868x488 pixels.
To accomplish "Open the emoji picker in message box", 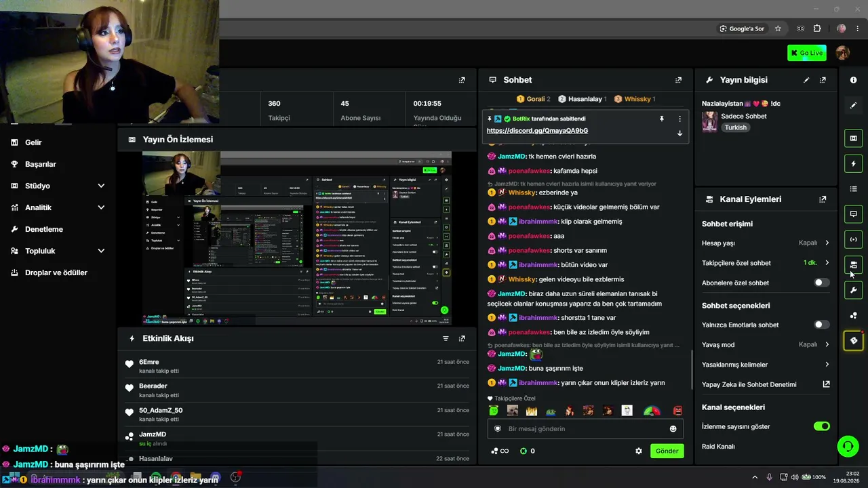I will pyautogui.click(x=673, y=428).
